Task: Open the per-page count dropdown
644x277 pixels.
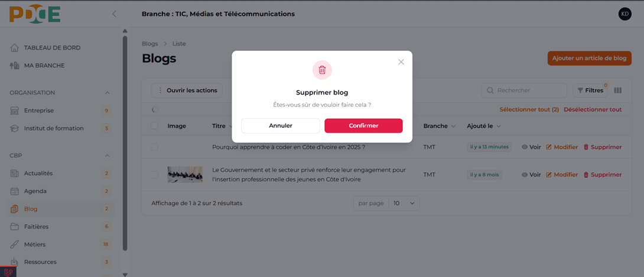Action: pyautogui.click(x=404, y=203)
